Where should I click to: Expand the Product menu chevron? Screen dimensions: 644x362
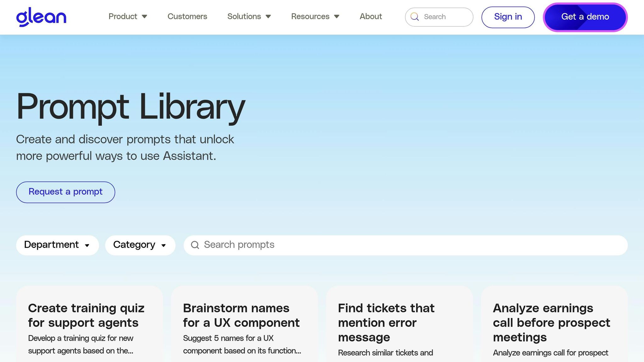(x=145, y=17)
